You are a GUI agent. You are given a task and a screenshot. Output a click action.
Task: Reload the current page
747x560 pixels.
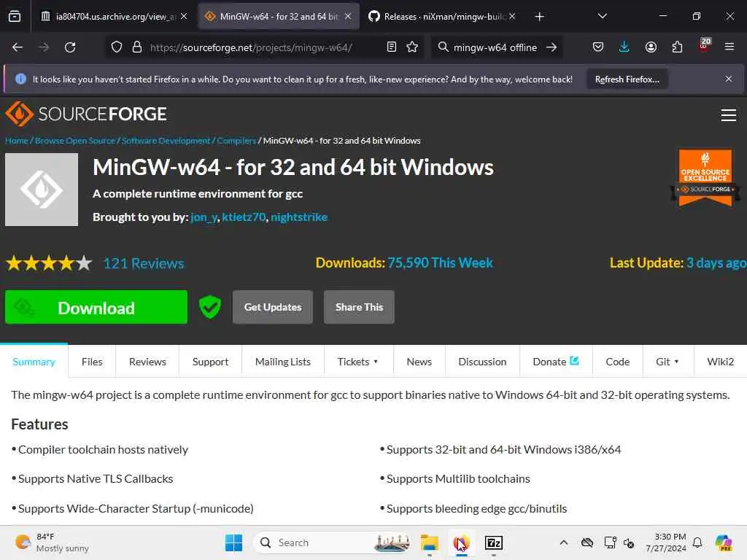tap(70, 47)
